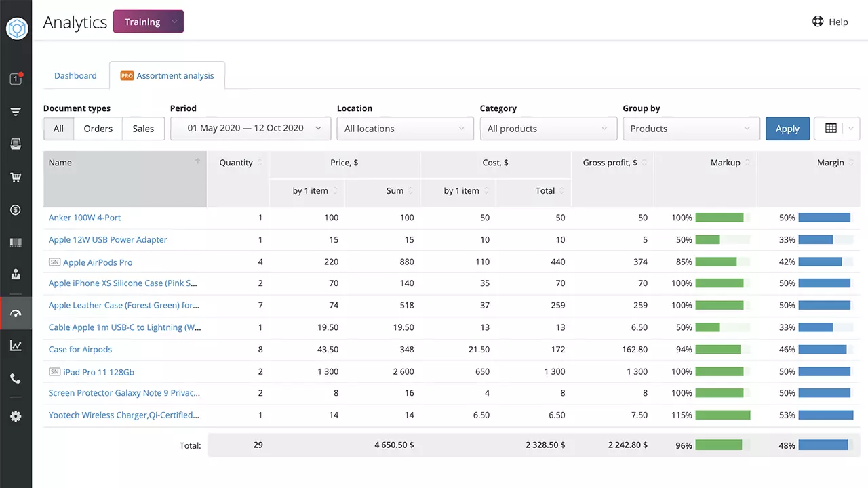Image resolution: width=868 pixels, height=488 pixels.
Task: Open the shopping cart sidebar icon
Action: tap(16, 178)
